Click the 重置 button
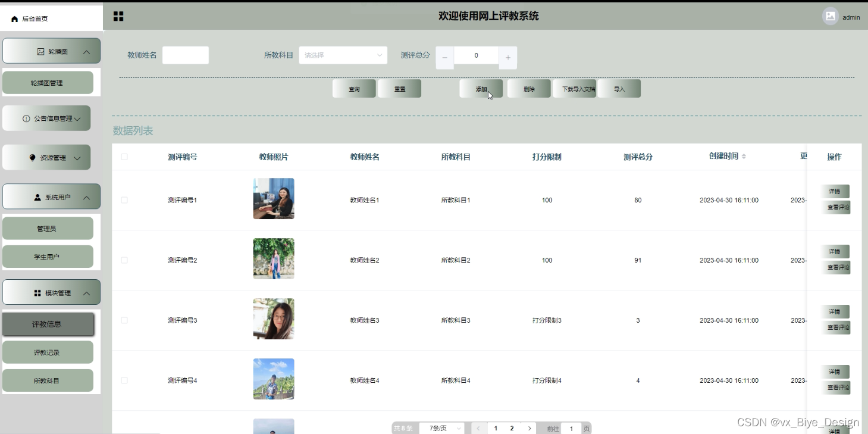Image resolution: width=868 pixels, height=434 pixels. coord(400,89)
